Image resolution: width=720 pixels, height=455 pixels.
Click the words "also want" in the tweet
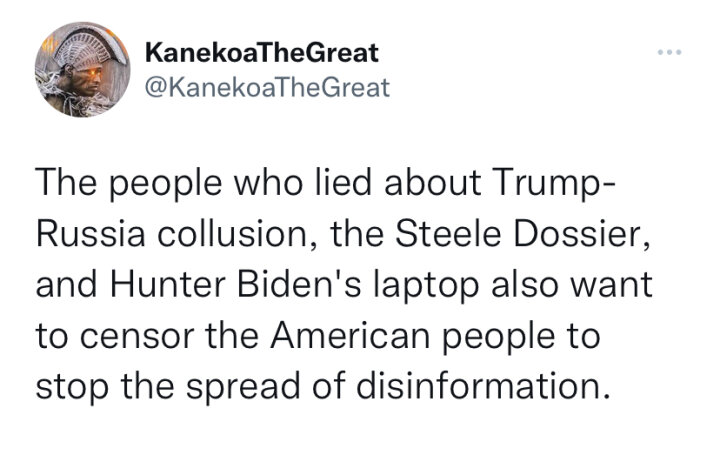click(572, 285)
